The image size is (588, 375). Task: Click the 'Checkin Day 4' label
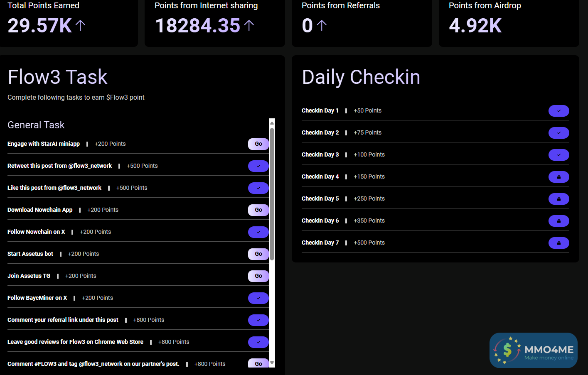(x=320, y=176)
